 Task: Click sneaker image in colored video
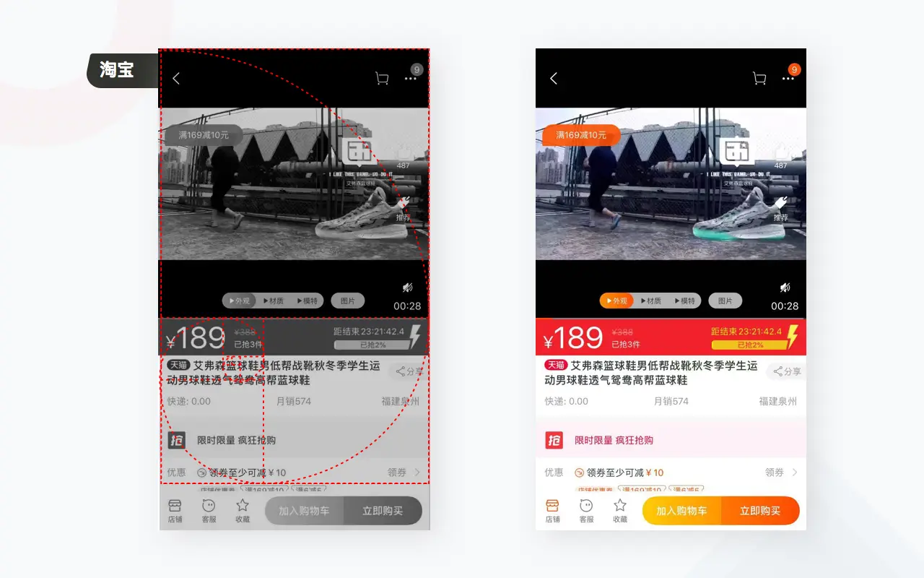click(x=739, y=213)
